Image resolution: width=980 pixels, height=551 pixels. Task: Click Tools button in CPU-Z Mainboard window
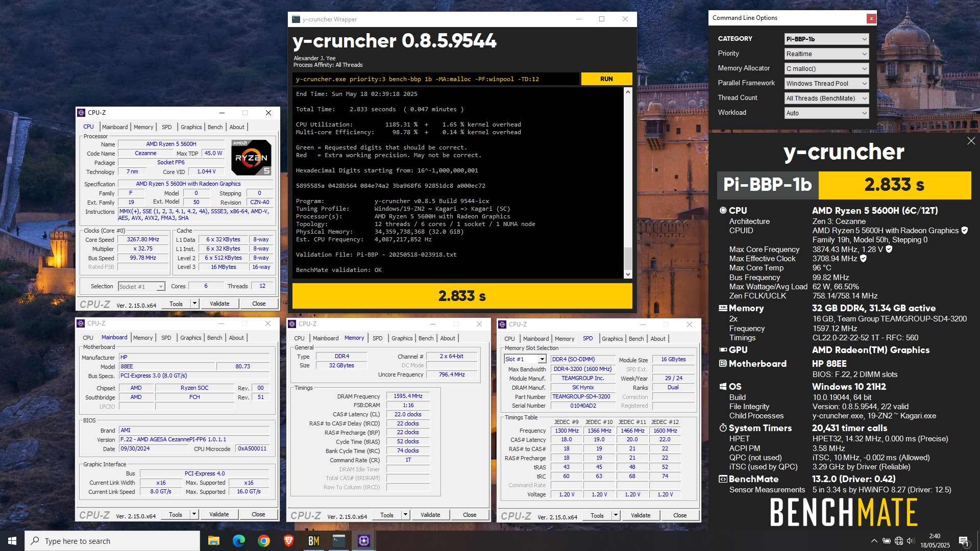pyautogui.click(x=176, y=514)
